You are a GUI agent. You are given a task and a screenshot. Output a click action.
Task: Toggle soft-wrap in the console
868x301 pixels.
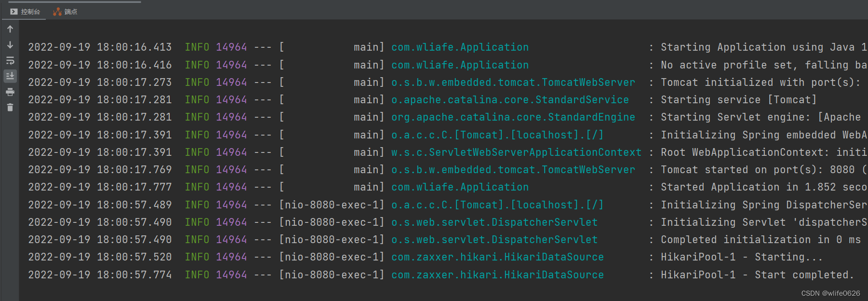10,61
